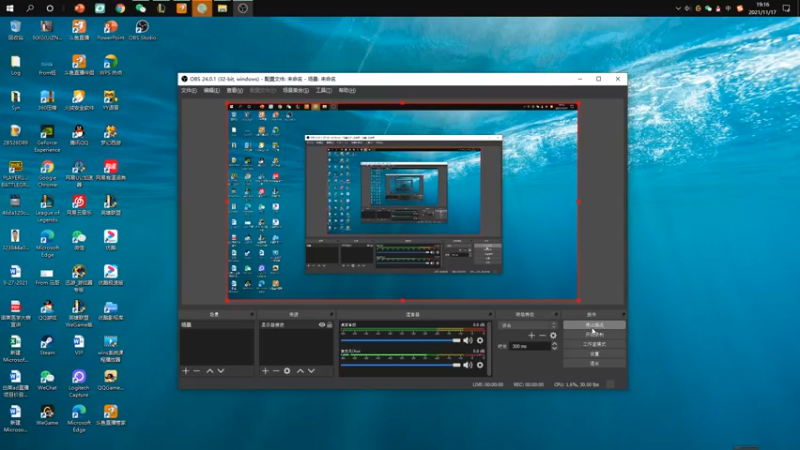This screenshot has width=800, height=450.
Task: Open Windows Start menu
Action: [10, 8]
